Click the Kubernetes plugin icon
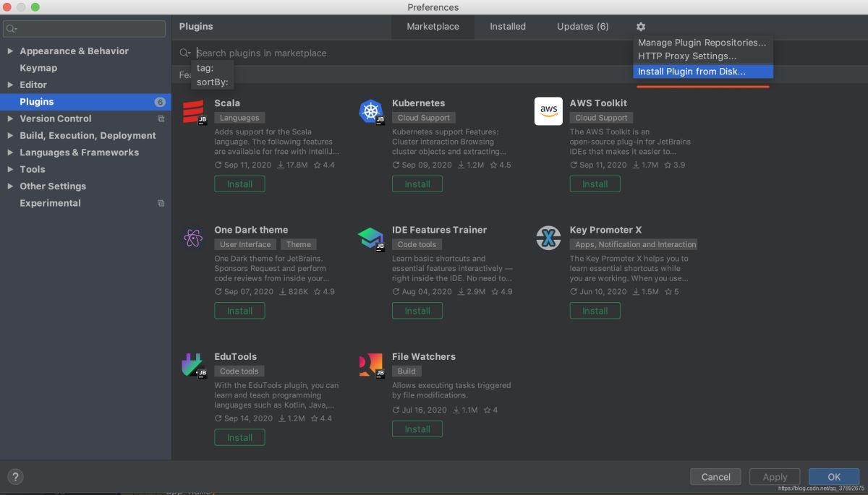 370,112
